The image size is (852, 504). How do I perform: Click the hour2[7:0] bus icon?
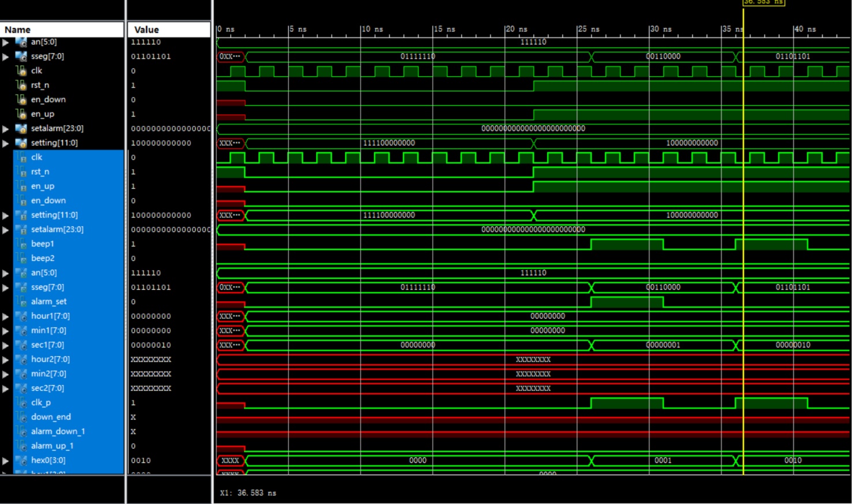click(21, 360)
